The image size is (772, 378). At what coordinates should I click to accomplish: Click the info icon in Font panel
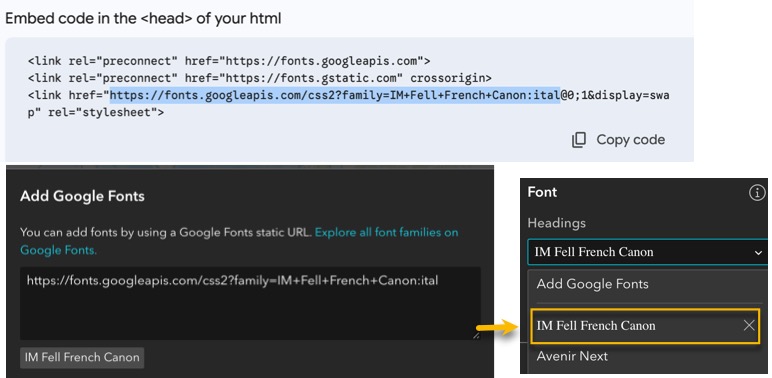pyautogui.click(x=757, y=193)
